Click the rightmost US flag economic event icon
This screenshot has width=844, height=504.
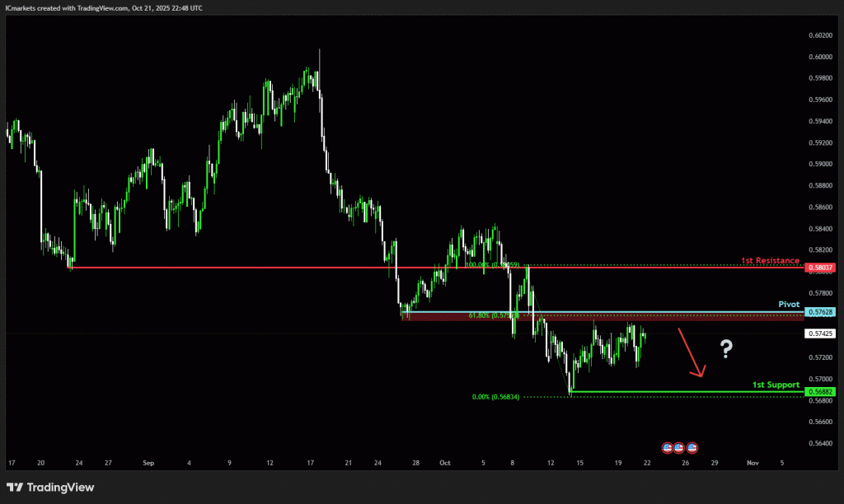pos(692,447)
